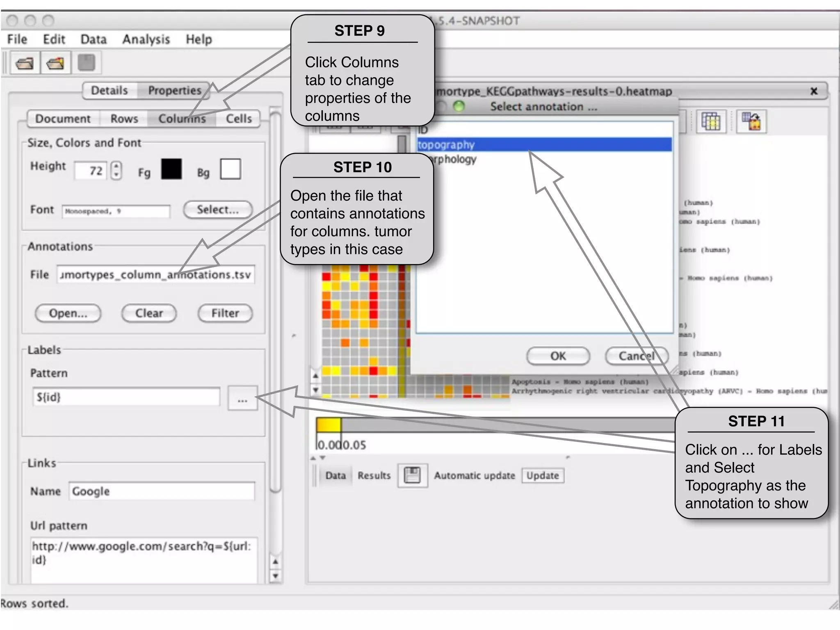Click the Monospaced font field

(x=116, y=211)
